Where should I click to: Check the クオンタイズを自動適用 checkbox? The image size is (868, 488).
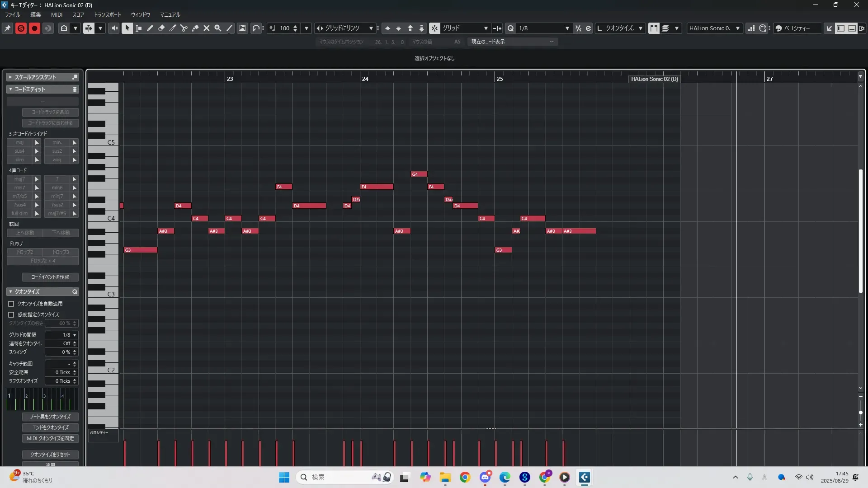(11, 304)
